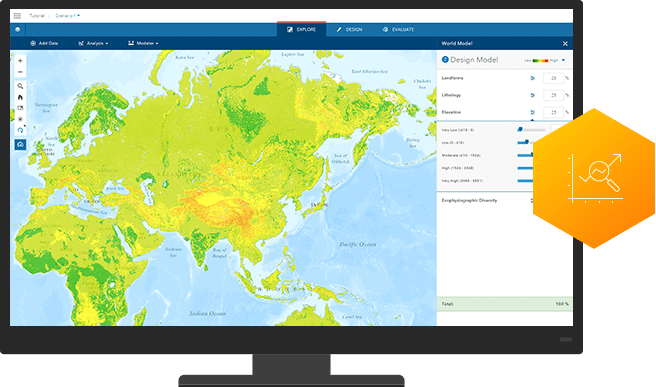
Task: Return map to home extent
Action: [x=20, y=97]
